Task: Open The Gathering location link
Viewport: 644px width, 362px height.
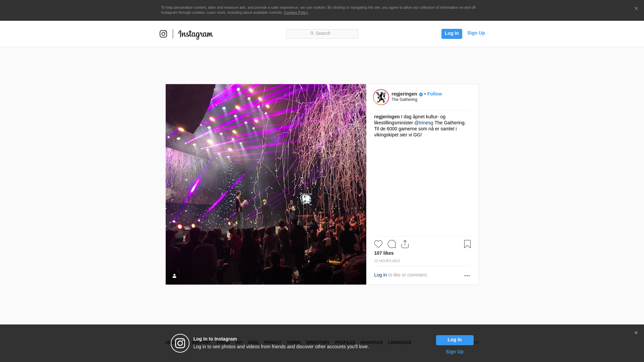Action: 404,100
